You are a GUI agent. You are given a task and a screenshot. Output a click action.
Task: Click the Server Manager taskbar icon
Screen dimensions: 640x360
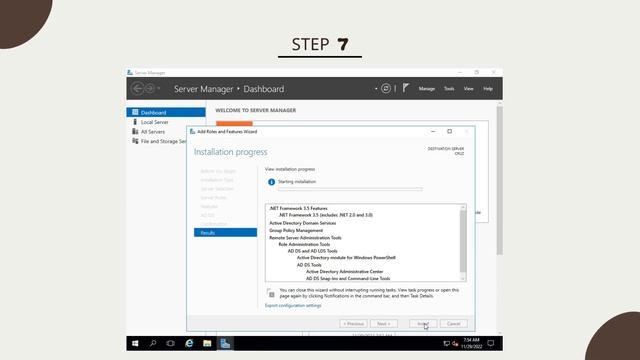tap(225, 344)
